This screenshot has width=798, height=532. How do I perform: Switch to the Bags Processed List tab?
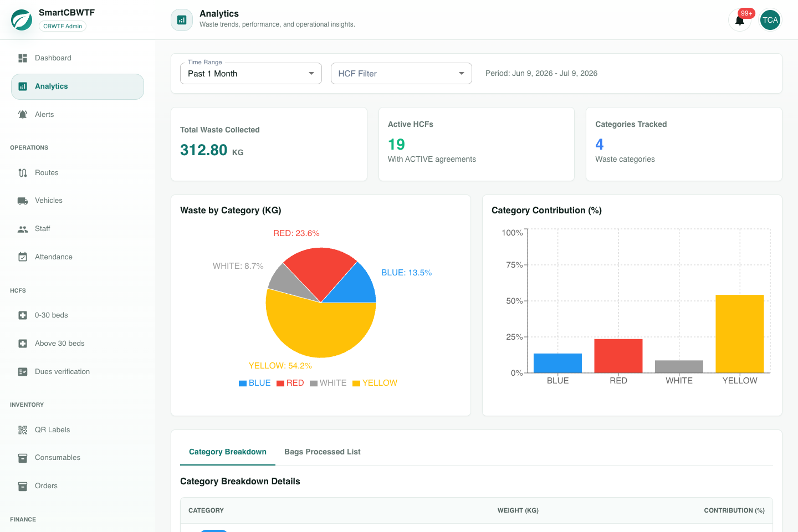pyautogui.click(x=323, y=452)
